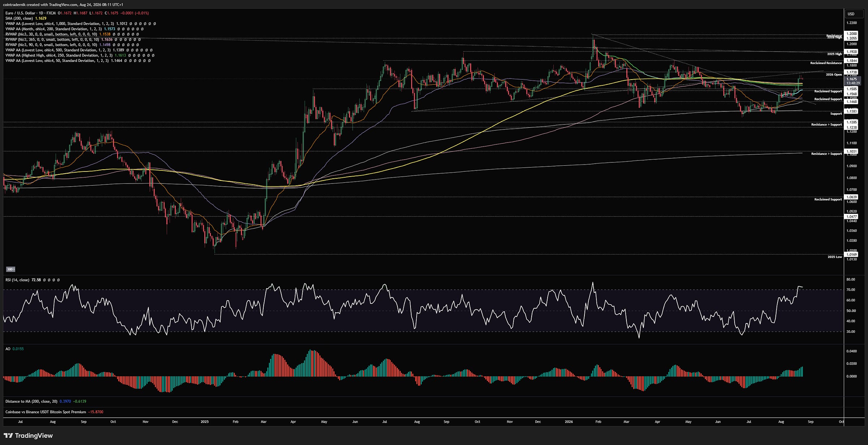The image size is (868, 445).
Task: Click the 2026 label on the time axis
Action: [569, 422]
